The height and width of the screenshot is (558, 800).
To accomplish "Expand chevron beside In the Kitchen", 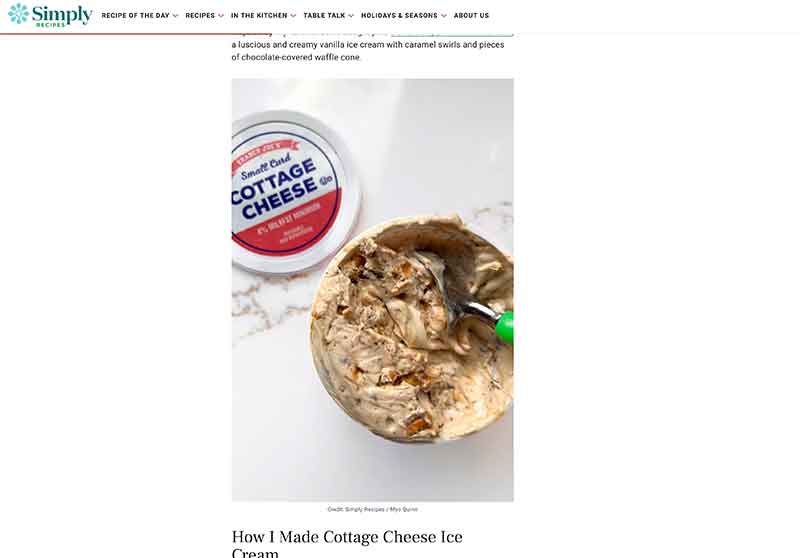I will 293,16.
